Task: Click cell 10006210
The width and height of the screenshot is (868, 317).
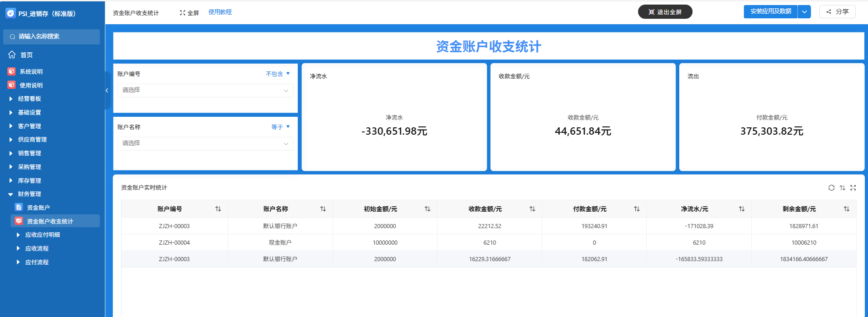Action: coord(804,243)
